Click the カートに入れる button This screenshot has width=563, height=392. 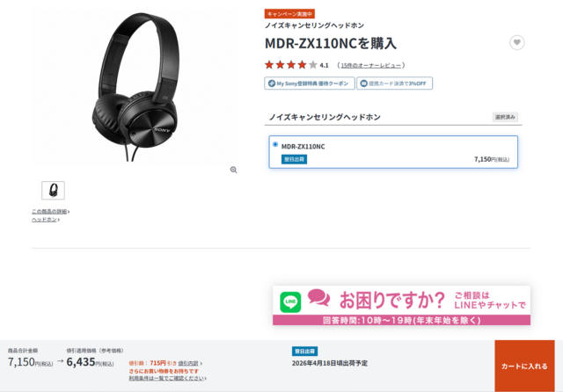tap(524, 366)
